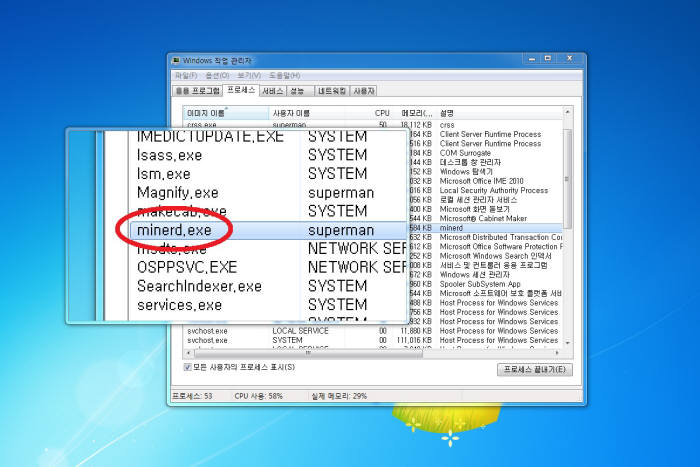Viewport: 700px width, 467px height.
Task: Select the Spooler SubSystem App row
Action: tap(486, 284)
